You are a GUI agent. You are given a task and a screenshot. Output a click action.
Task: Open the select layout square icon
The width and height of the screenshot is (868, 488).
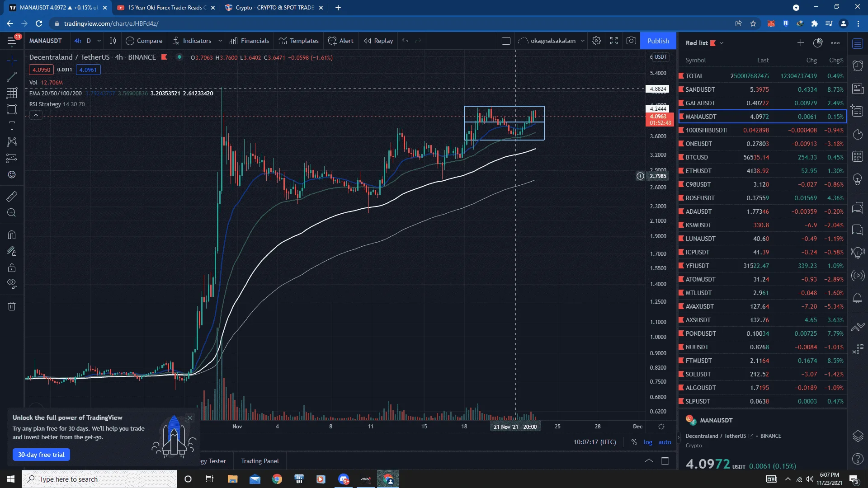pos(506,41)
